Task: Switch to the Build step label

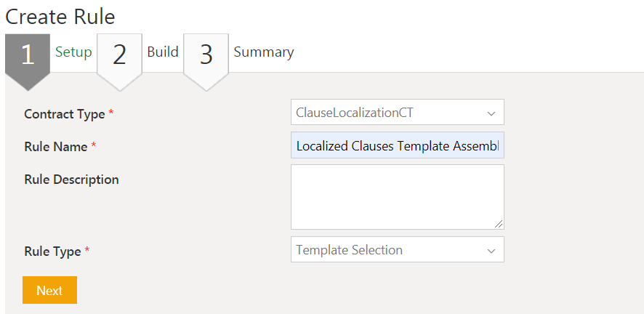Action: (163, 52)
